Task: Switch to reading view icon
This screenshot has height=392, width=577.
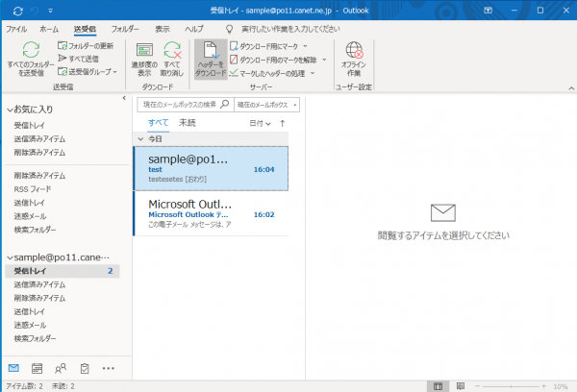Action: [x=460, y=386]
